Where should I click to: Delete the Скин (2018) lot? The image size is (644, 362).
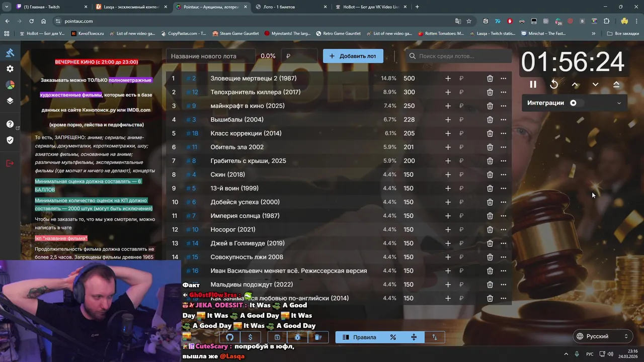click(x=490, y=174)
